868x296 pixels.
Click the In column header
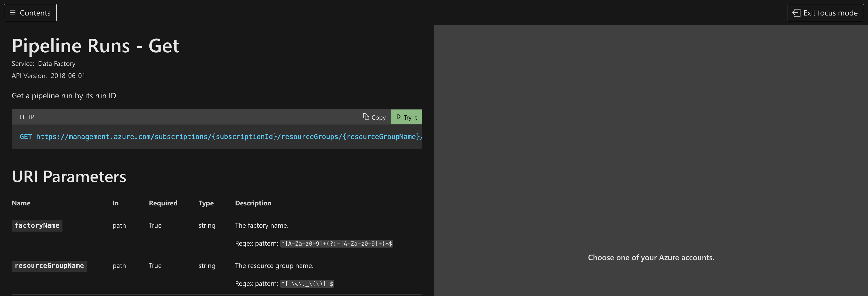(116, 203)
